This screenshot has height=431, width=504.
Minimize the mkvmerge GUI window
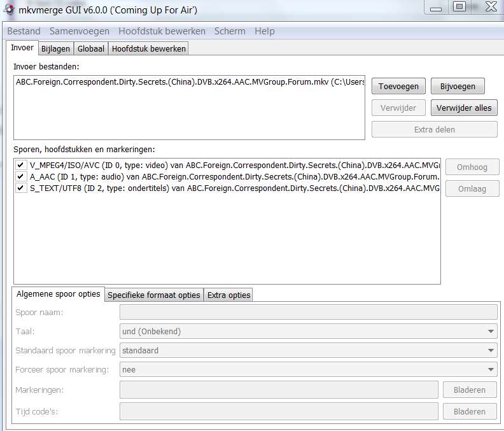click(436, 8)
